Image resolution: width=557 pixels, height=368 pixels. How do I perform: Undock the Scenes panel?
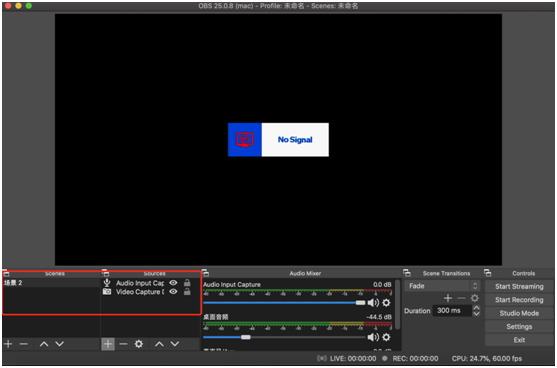[x=6, y=273]
